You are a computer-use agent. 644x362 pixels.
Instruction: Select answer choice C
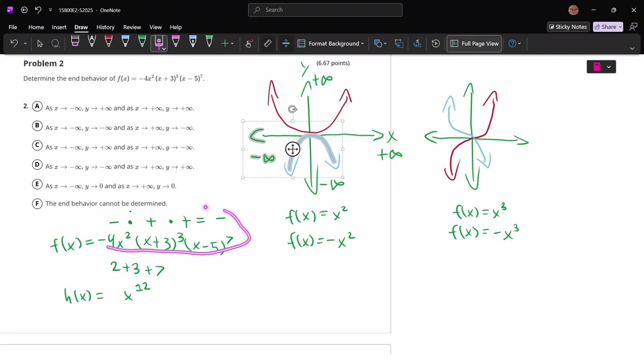(x=37, y=145)
